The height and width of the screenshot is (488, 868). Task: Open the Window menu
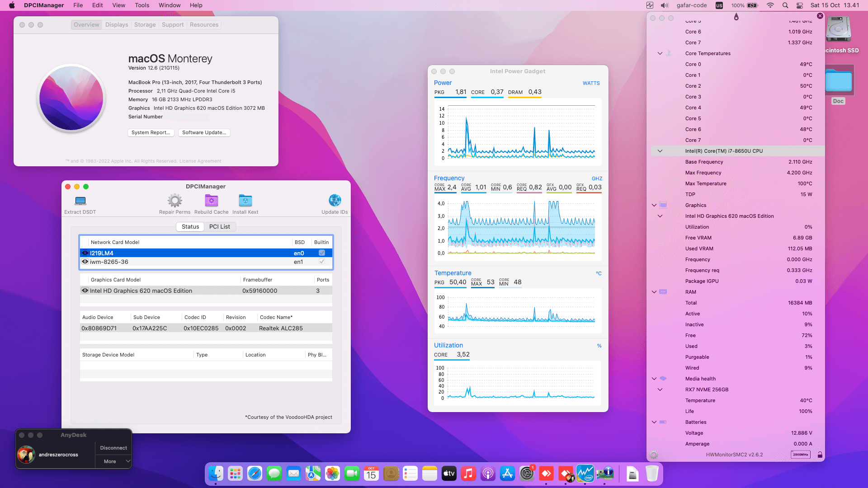[x=170, y=5]
